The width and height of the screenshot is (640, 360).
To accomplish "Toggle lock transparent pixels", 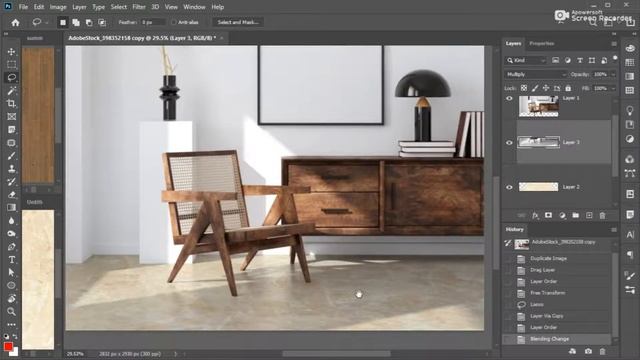I will pyautogui.click(x=524, y=88).
